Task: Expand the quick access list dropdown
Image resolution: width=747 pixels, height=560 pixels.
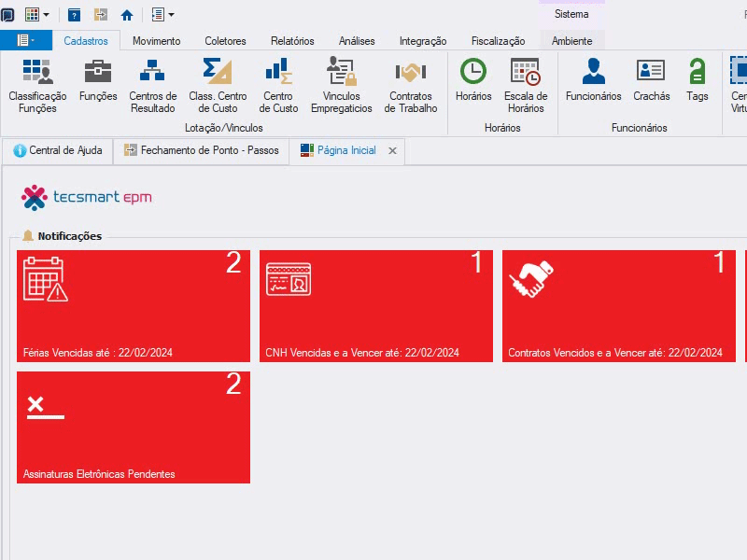Action: [171, 15]
